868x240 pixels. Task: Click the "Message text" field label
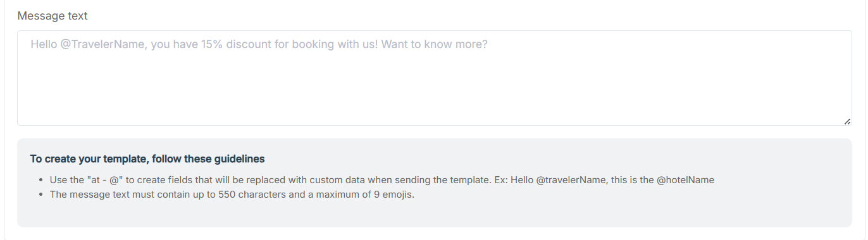[53, 16]
